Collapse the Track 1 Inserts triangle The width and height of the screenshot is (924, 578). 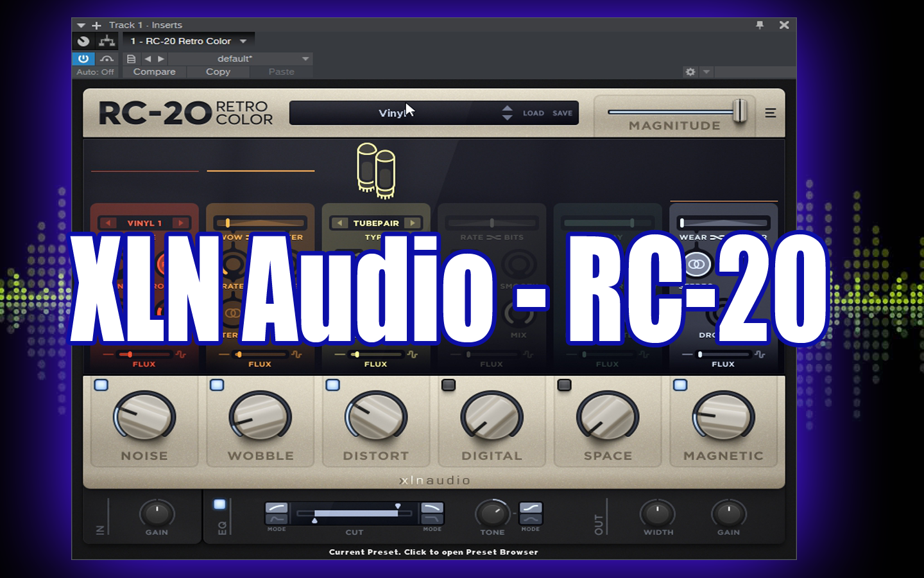81,25
